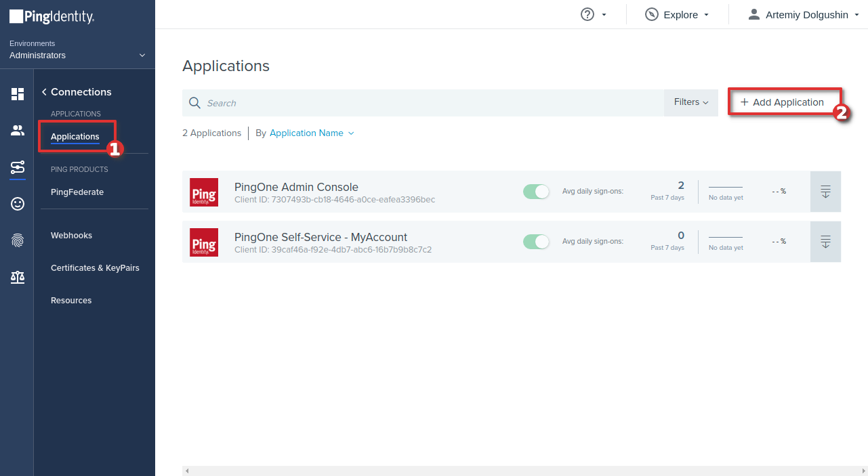Collapse the Connections menu with back chevron
Screen dimensions: 868x476
pyautogui.click(x=44, y=92)
